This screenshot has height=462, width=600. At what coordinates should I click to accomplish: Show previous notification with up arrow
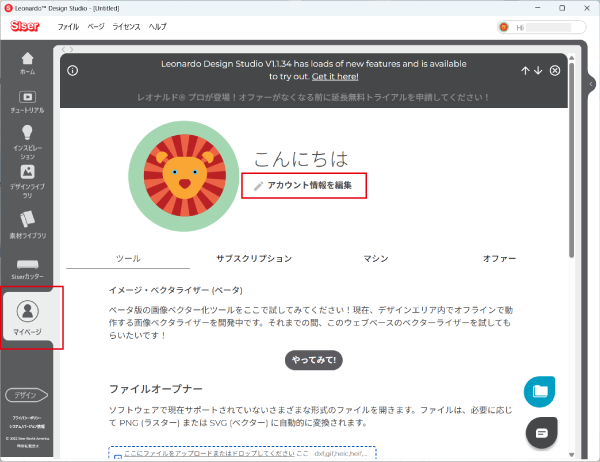coord(525,70)
